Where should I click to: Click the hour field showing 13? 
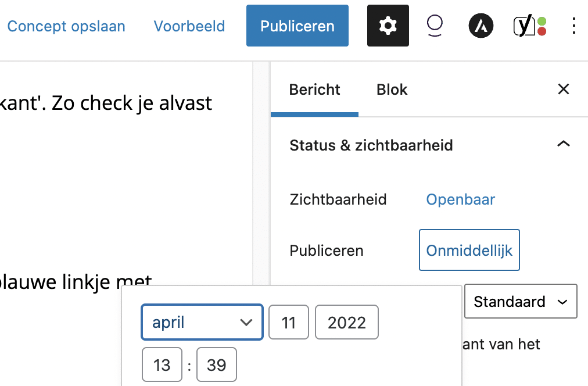(x=162, y=365)
